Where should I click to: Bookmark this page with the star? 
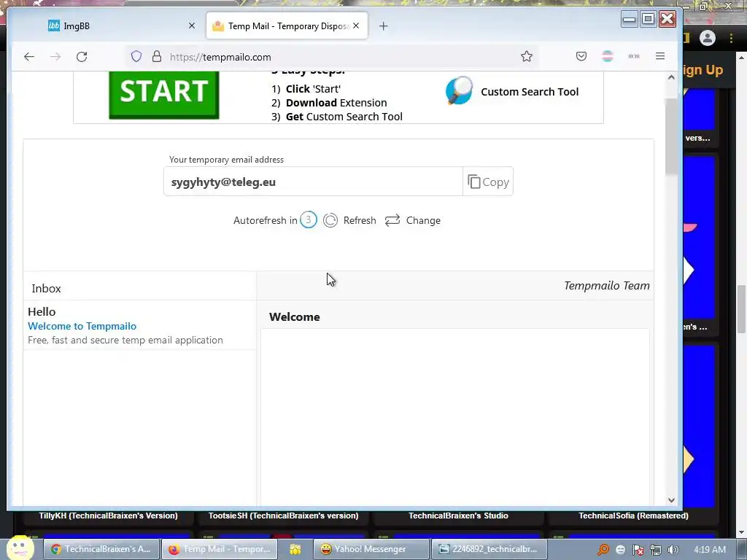527,57
